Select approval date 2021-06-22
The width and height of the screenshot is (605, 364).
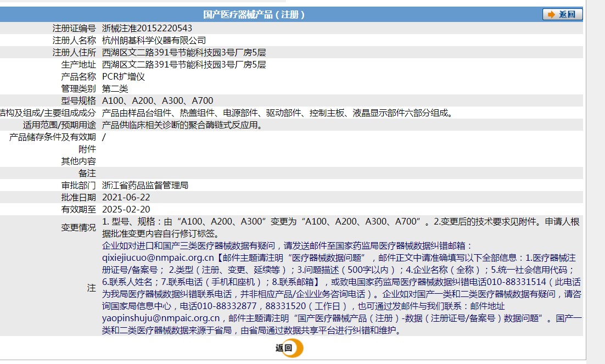(126, 197)
